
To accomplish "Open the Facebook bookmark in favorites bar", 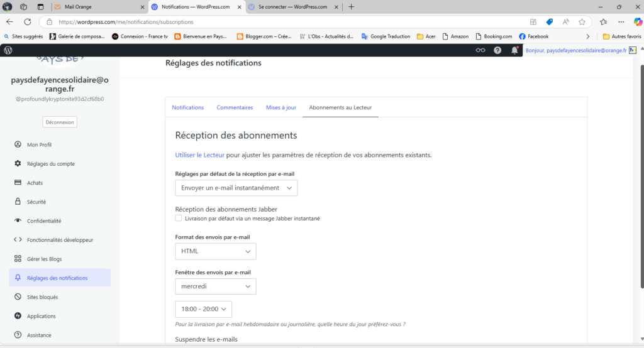I will [534, 36].
